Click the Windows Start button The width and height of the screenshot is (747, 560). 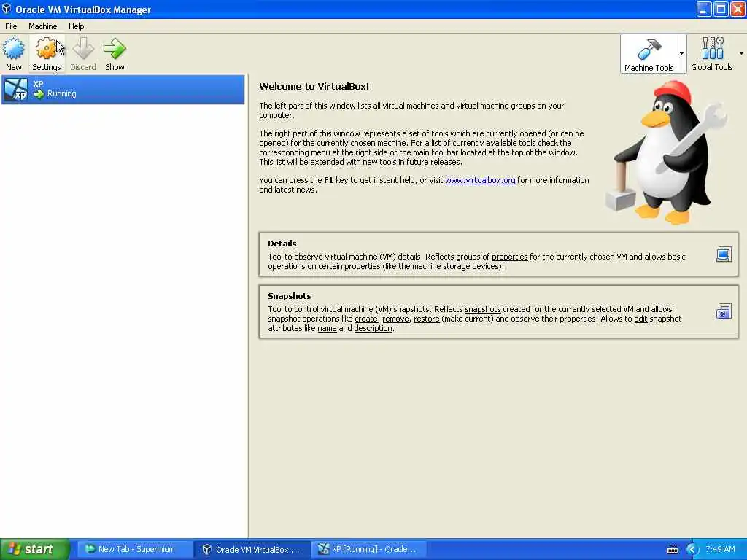tap(35, 549)
